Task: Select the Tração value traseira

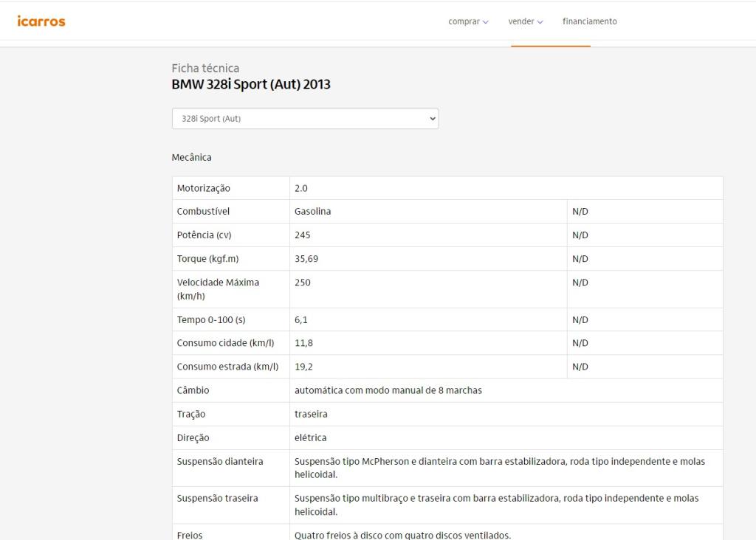Action: pos(311,414)
